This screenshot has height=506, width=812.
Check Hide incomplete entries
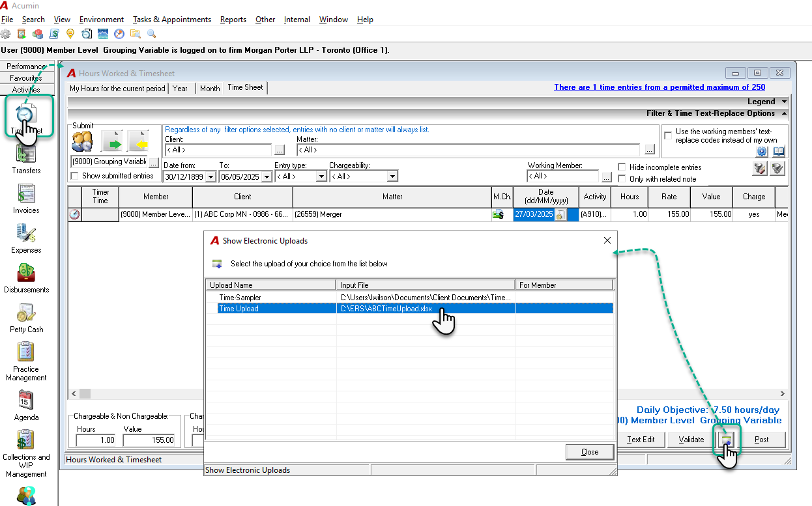click(622, 167)
